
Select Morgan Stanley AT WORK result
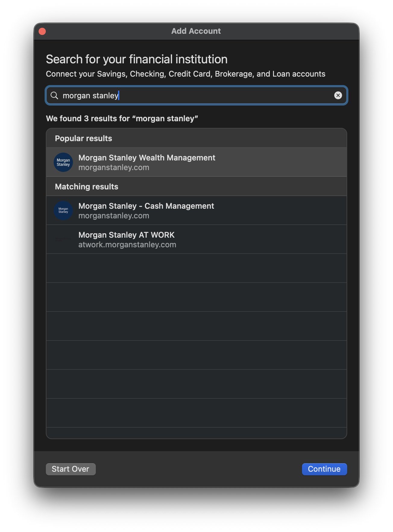[x=196, y=239]
